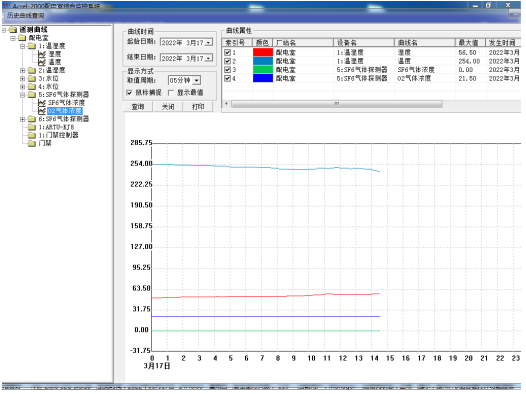Screen dimensions: 526x394
Task: Expand the 2:温湿度 tree node
Action: pyautogui.click(x=22, y=70)
